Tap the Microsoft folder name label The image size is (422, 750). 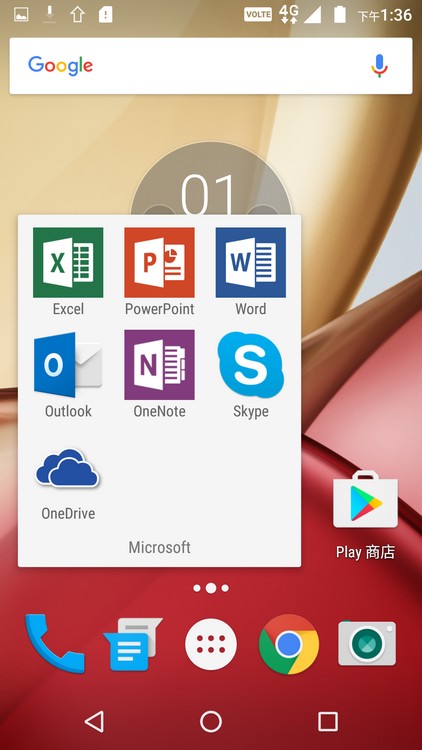tap(159, 547)
